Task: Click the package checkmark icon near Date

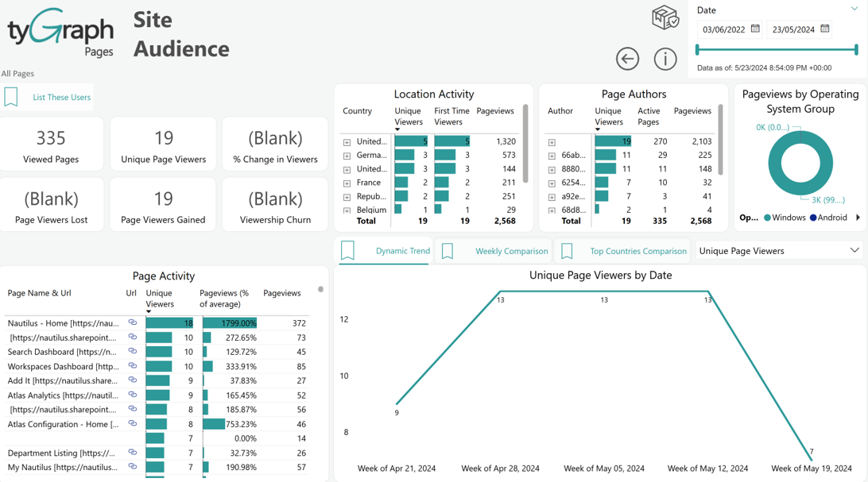Action: [665, 17]
